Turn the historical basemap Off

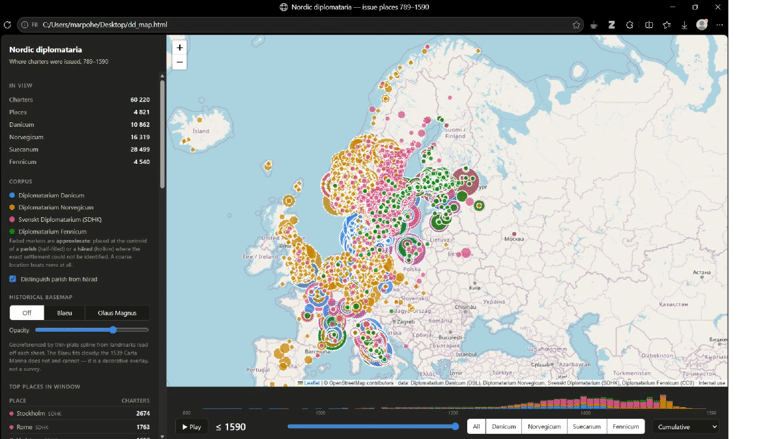point(27,313)
